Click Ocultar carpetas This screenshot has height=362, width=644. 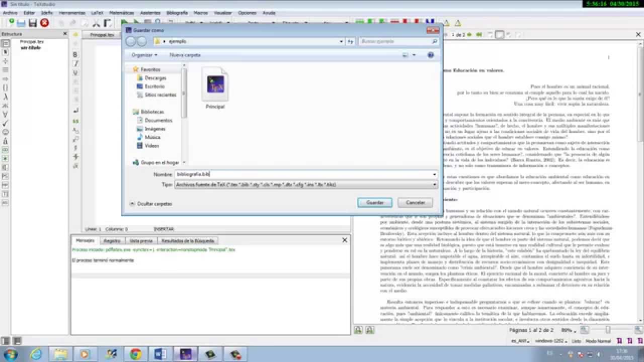tap(151, 204)
